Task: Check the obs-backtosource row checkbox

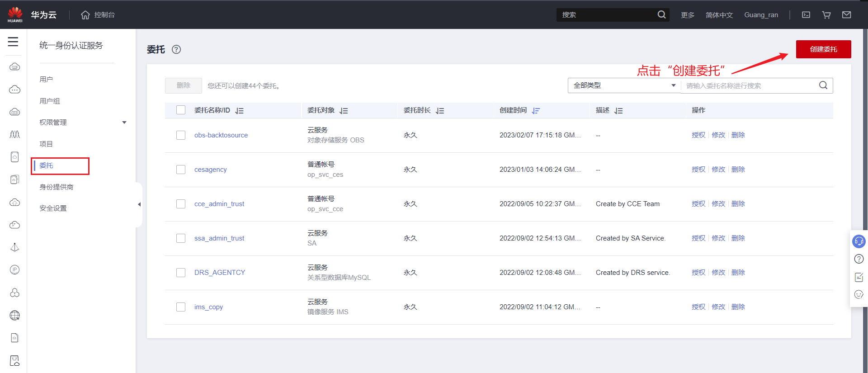Action: 181,135
